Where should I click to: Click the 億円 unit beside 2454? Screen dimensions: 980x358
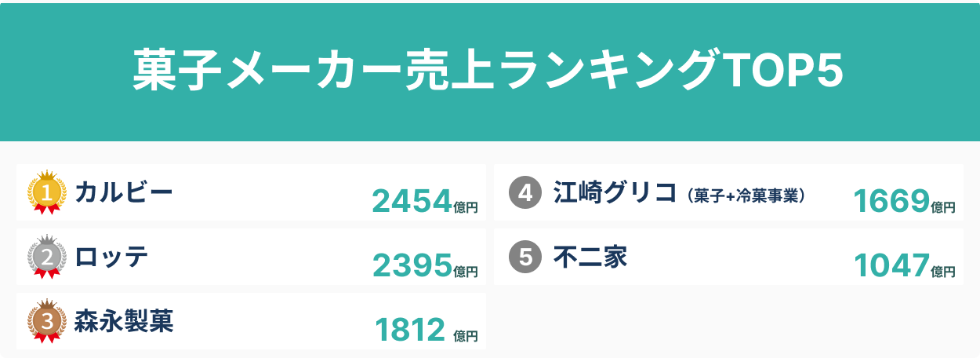[466, 207]
